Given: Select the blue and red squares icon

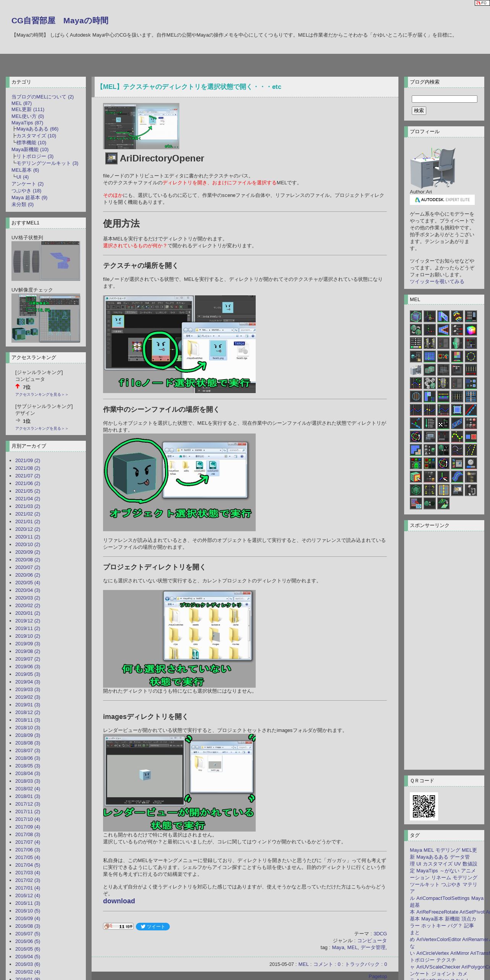Looking at the screenshot, I should tap(471, 437).
